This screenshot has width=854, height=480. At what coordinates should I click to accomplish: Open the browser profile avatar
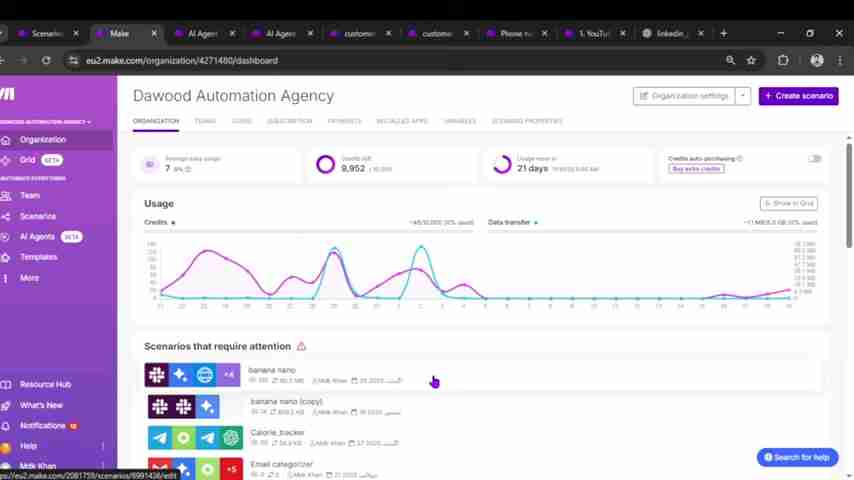pos(816,60)
